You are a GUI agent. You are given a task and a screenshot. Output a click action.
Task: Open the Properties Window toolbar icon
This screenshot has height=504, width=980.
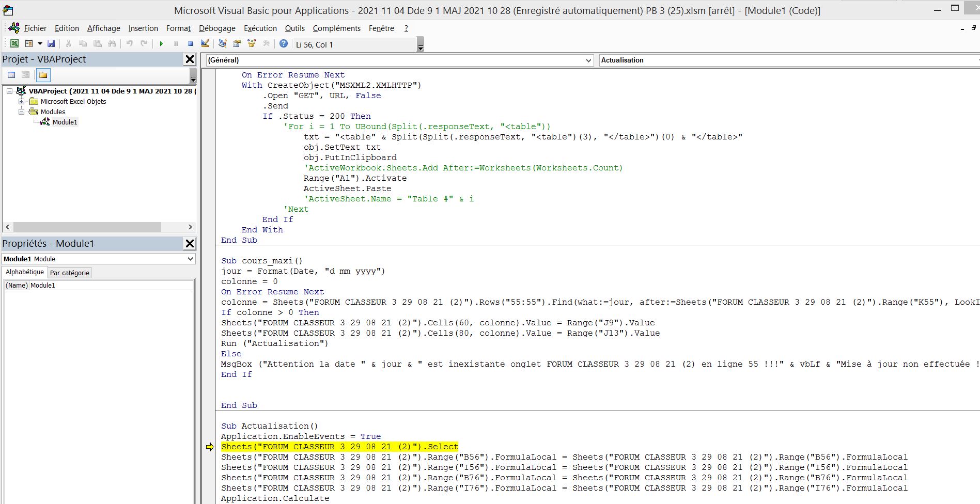237,44
